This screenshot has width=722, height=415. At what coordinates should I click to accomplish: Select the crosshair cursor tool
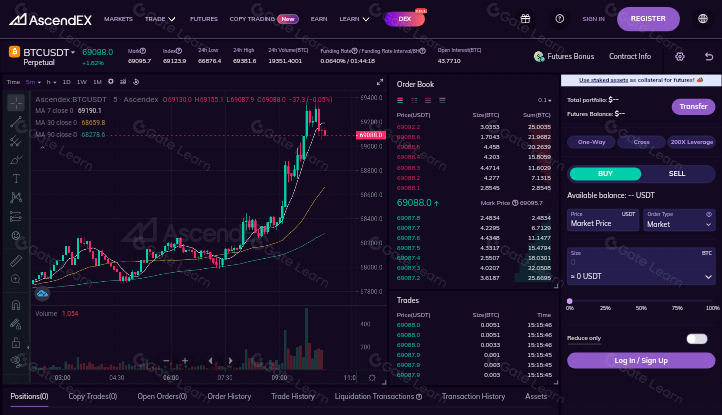(x=16, y=103)
